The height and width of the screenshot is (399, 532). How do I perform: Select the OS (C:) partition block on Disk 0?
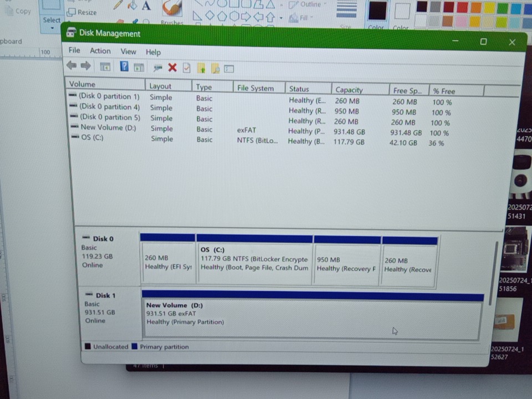(254, 259)
